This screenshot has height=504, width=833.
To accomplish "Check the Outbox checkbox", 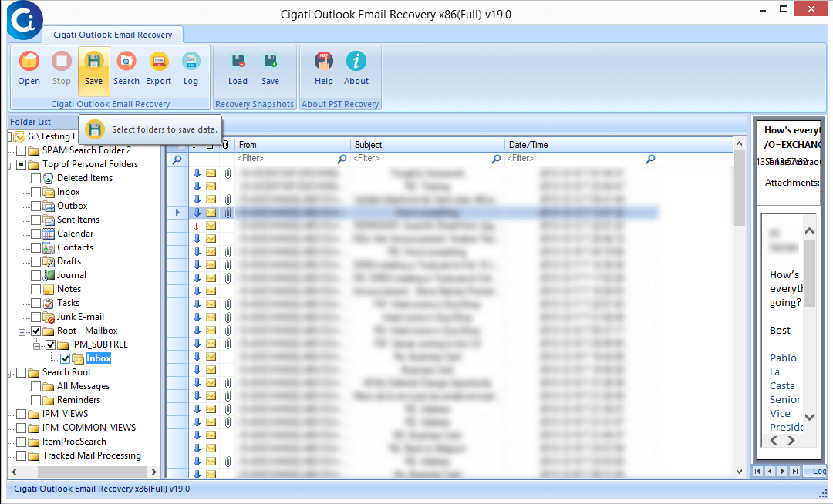I will (35, 206).
